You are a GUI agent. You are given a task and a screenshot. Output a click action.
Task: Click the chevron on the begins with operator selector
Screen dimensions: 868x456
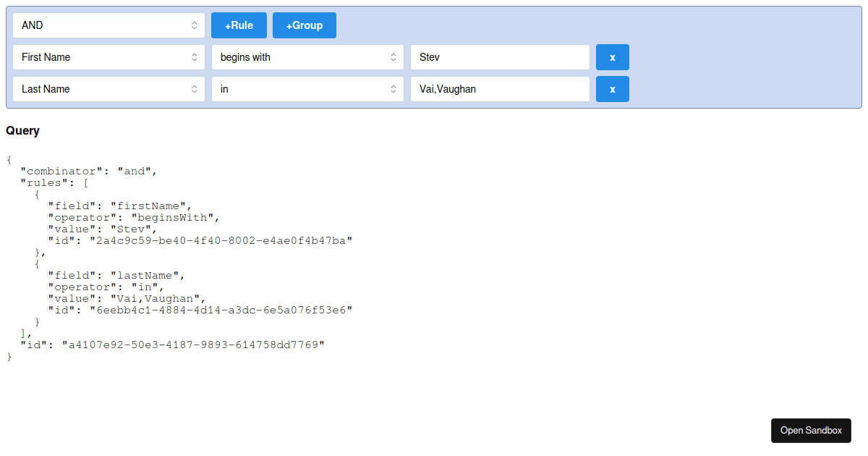point(393,56)
